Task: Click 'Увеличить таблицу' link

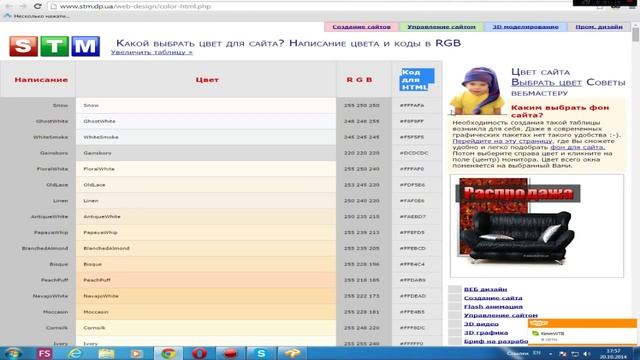Action: click(151, 52)
